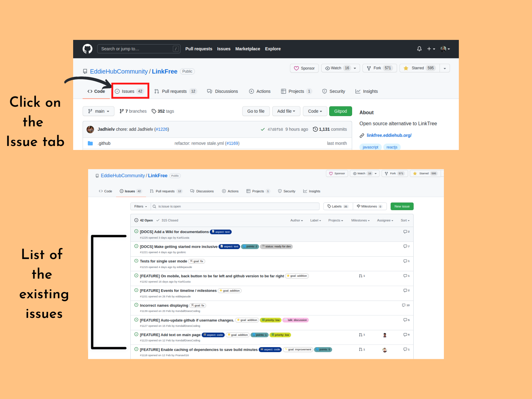Click the commits history link

(330, 129)
